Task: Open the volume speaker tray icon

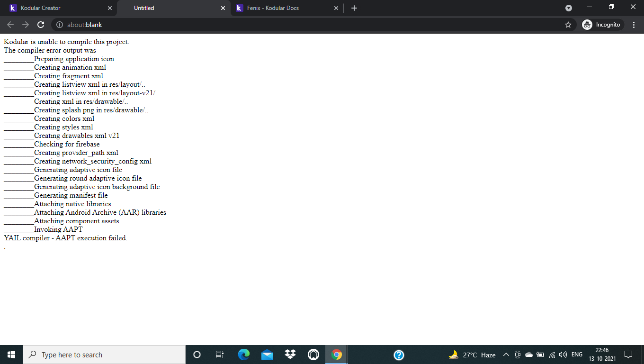Action: click(x=563, y=355)
